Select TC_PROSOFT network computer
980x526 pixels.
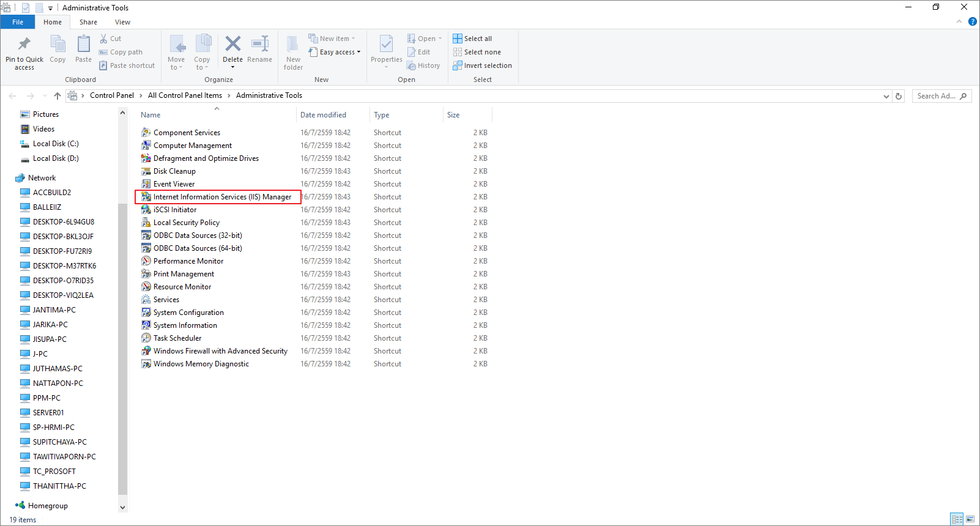(54, 472)
